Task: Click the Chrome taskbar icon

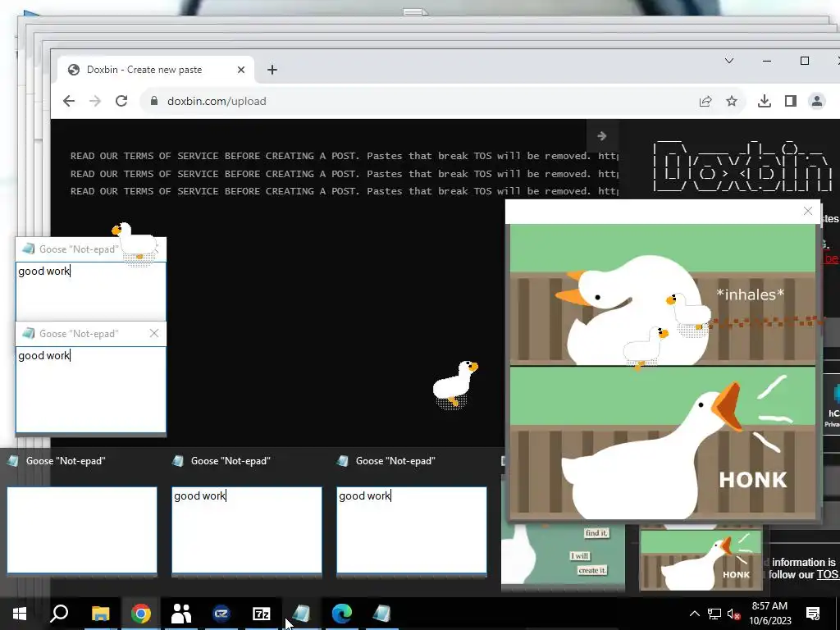Action: (141, 614)
